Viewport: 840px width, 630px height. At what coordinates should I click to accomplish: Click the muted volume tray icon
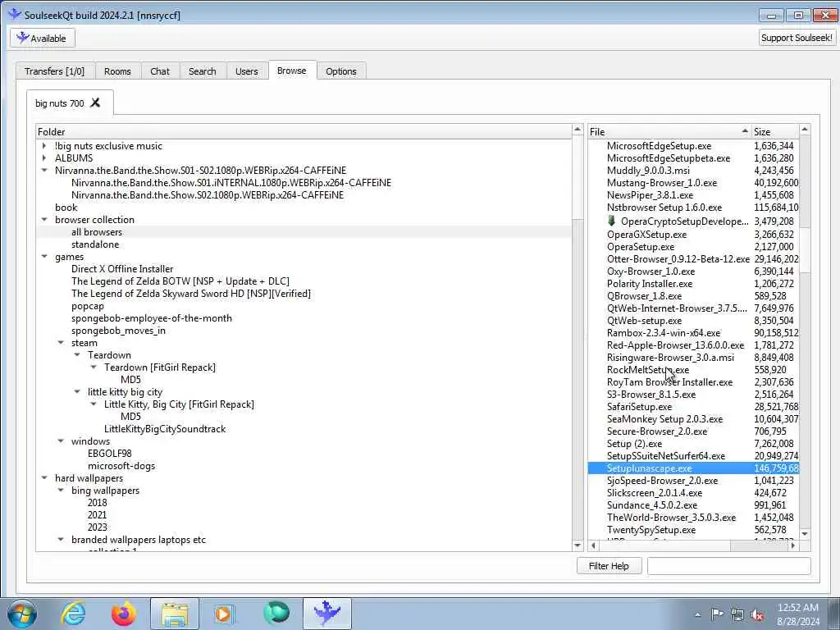tap(757, 615)
